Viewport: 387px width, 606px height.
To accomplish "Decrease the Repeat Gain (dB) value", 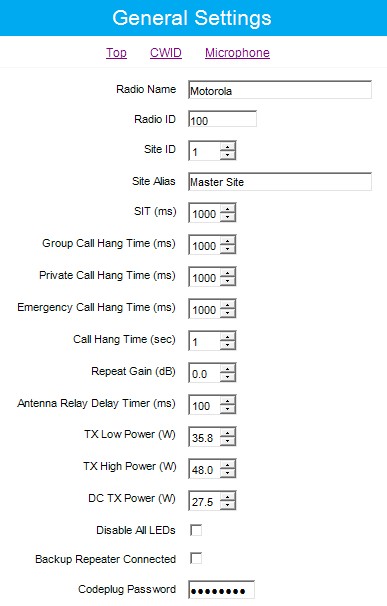I will [x=227, y=378].
